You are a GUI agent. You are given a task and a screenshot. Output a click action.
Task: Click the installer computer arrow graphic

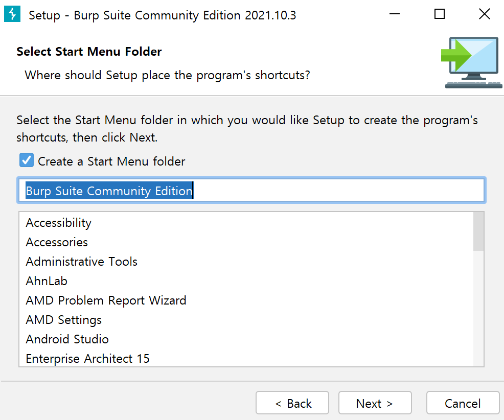point(471,62)
